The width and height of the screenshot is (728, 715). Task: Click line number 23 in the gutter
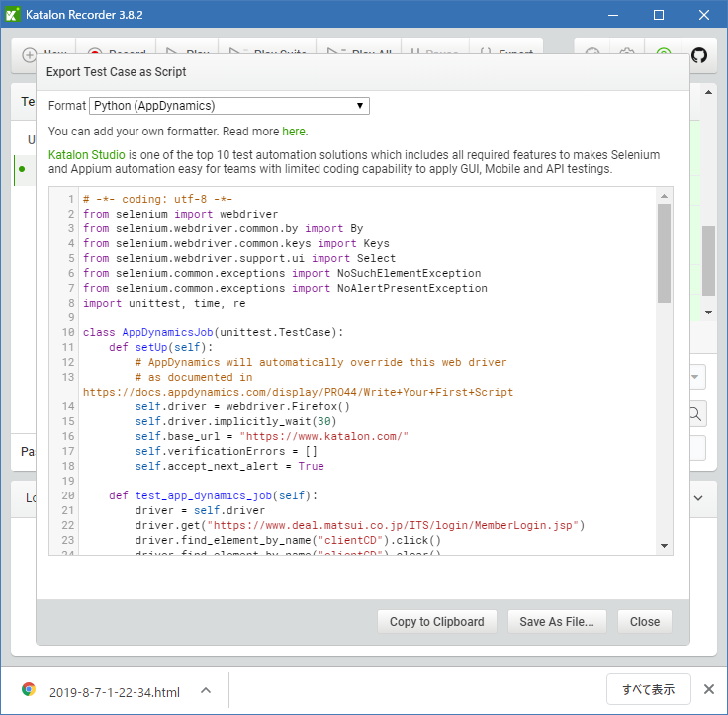pyautogui.click(x=68, y=540)
